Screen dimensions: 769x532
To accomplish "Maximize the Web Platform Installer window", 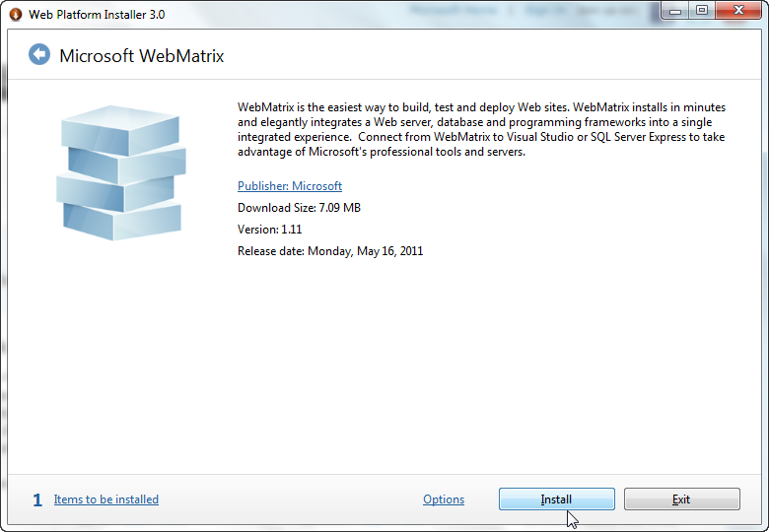I will click(x=702, y=11).
